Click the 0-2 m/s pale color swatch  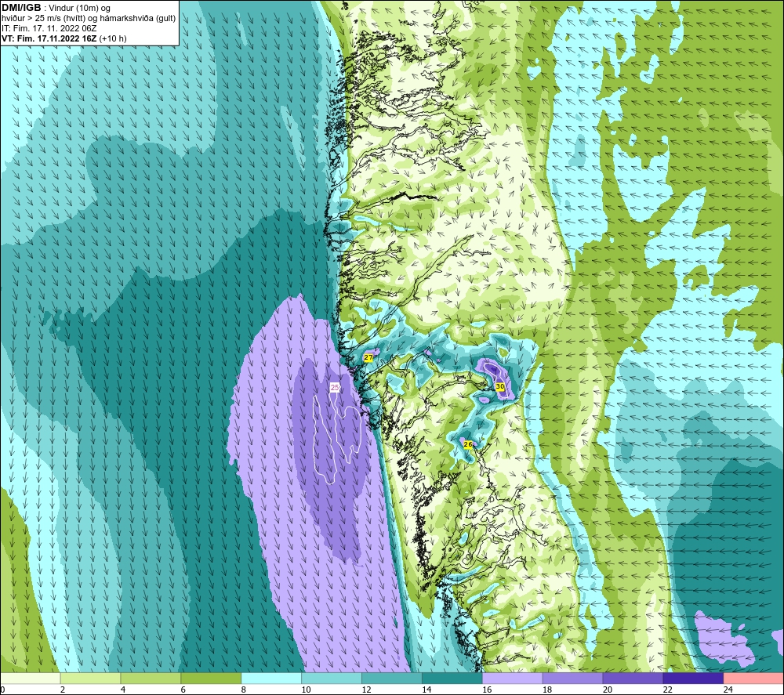(x=31, y=678)
